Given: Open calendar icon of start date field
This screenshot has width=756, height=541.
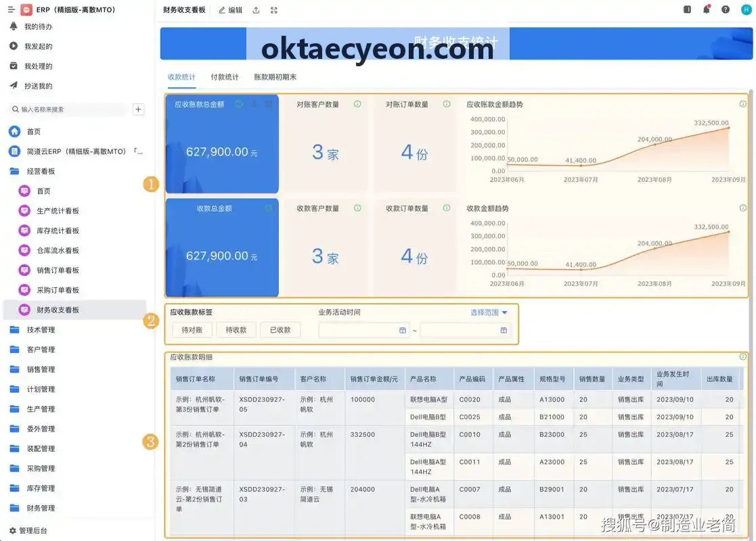Looking at the screenshot, I should click(403, 330).
